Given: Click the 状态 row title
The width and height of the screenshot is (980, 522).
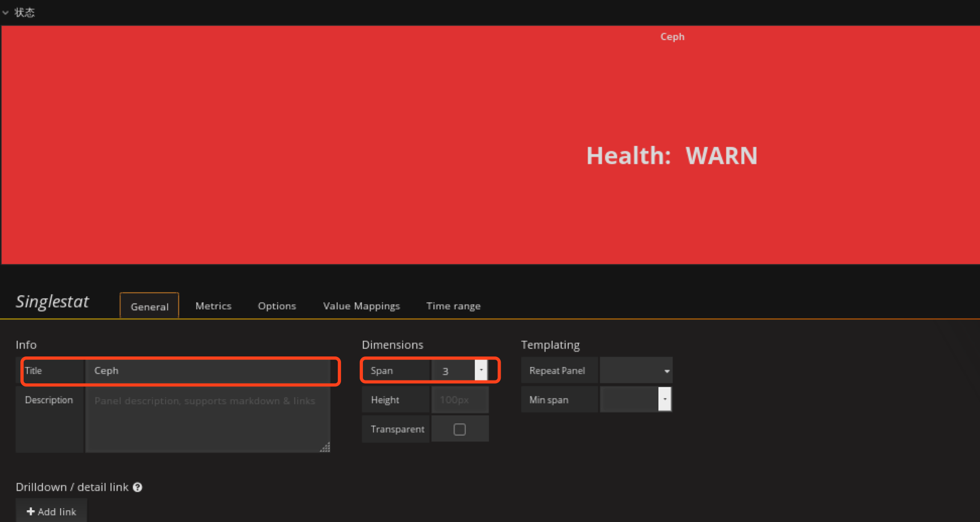Looking at the screenshot, I should tap(25, 12).
